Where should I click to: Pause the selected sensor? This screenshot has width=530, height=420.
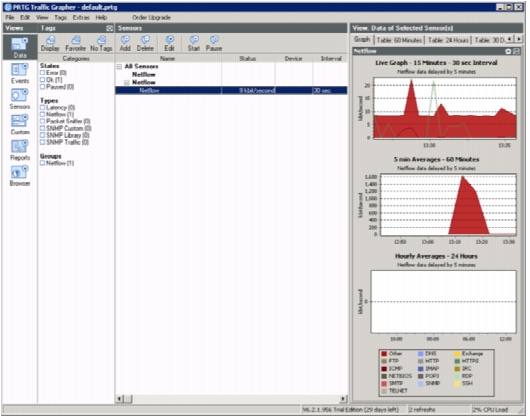click(x=214, y=44)
